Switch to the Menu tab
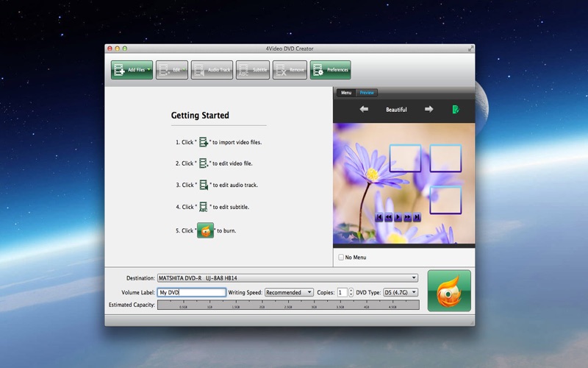 click(346, 93)
